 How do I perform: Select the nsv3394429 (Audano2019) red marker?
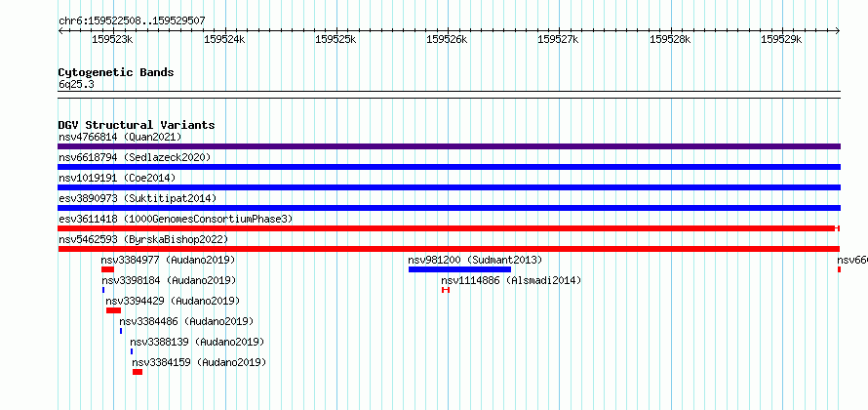[x=113, y=310]
